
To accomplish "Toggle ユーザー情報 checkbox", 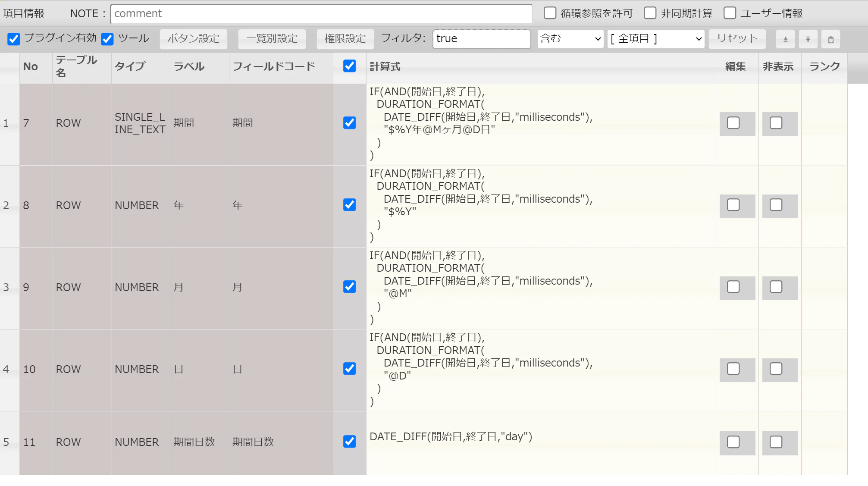I will pos(730,13).
